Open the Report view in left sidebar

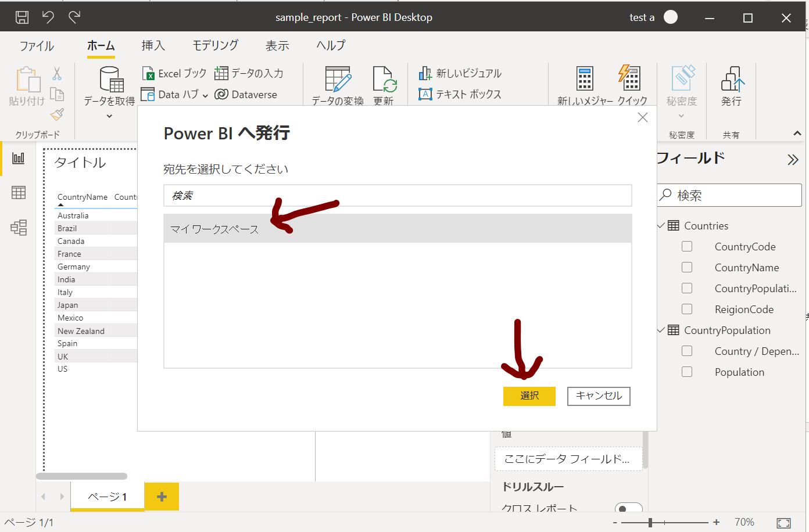[x=19, y=158]
